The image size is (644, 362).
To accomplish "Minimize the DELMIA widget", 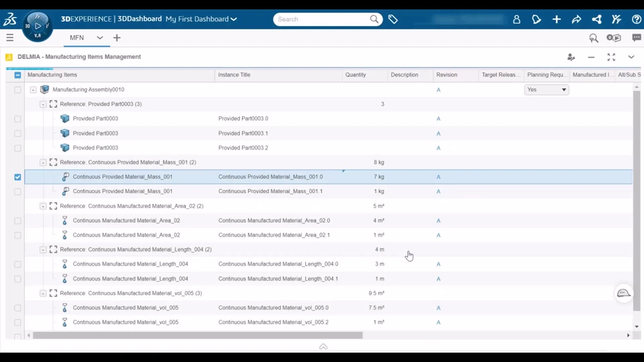I will coord(591,57).
